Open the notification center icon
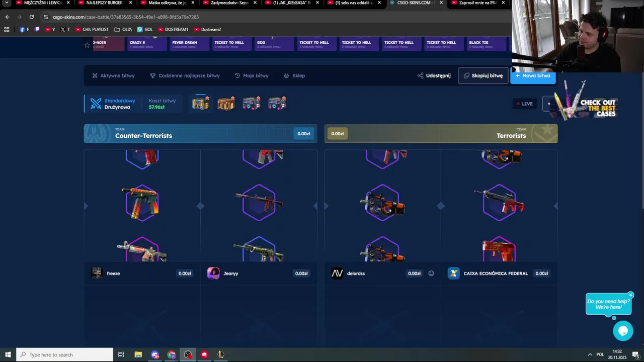 635,354
